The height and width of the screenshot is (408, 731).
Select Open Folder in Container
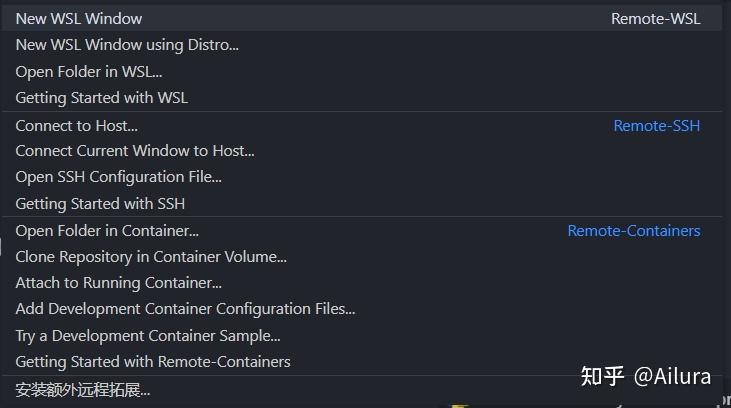click(107, 231)
